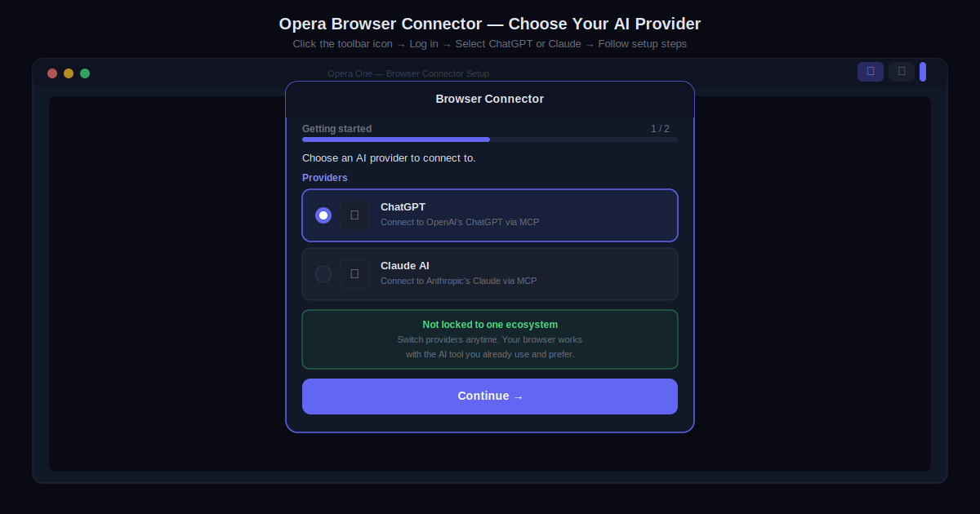The image size is (980, 514).
Task: Click the highlighted purple toolbar extension icon
Action: pyautogui.click(x=870, y=72)
